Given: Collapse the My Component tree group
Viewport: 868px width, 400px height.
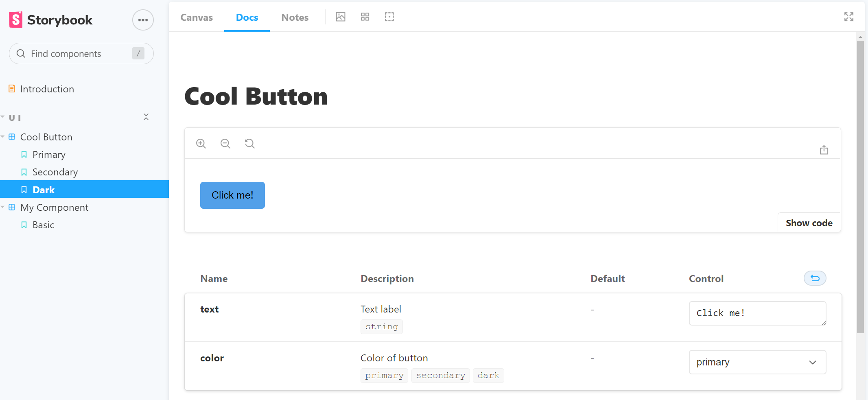Looking at the screenshot, I should coord(3,208).
